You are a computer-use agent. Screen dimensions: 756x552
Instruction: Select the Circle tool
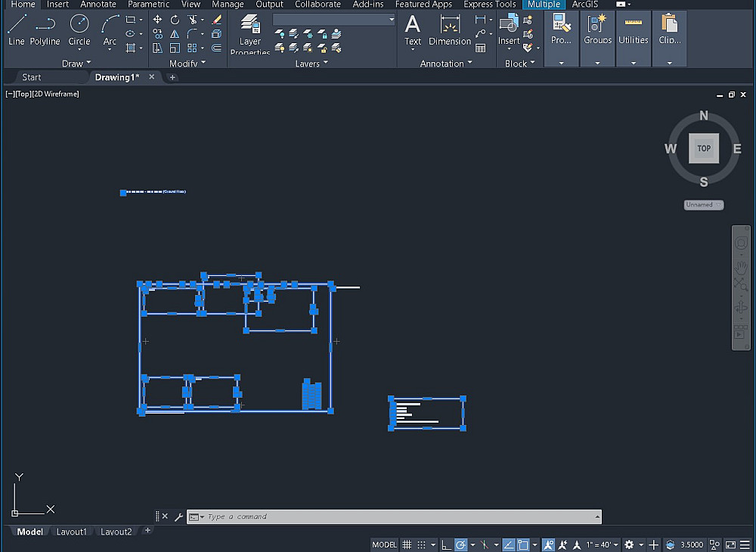coord(79,30)
